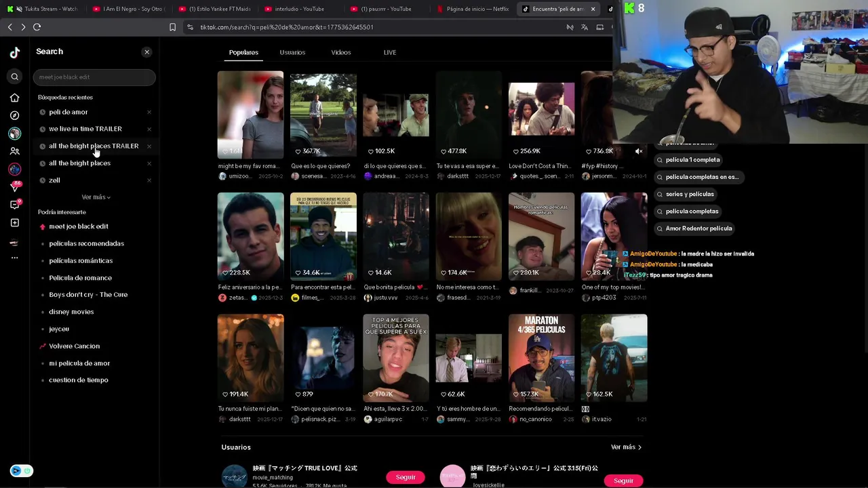This screenshot has height=488, width=868.
Task: Open site information icon in address bar
Action: [191, 27]
